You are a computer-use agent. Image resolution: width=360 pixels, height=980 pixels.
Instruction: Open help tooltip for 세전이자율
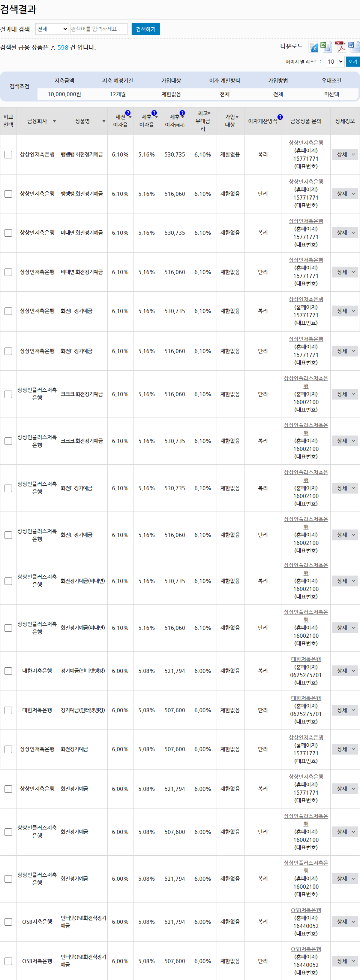(128, 113)
